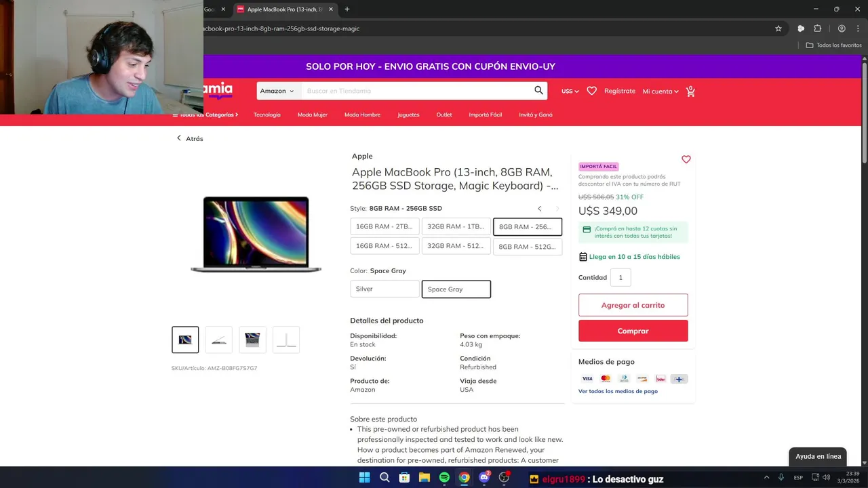Click the Visa payment icon

pos(587,379)
